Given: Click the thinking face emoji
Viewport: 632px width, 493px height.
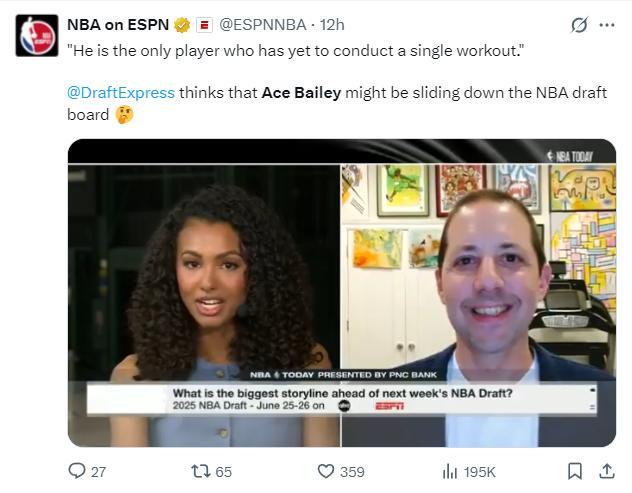Looking at the screenshot, I should pos(124,115).
